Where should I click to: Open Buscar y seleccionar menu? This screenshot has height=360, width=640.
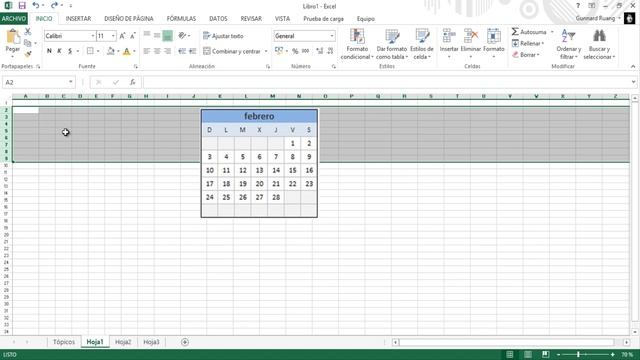(x=599, y=44)
